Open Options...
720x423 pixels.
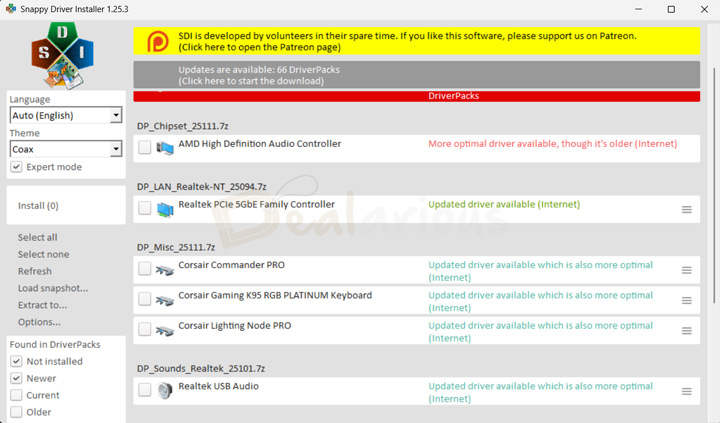tap(39, 322)
